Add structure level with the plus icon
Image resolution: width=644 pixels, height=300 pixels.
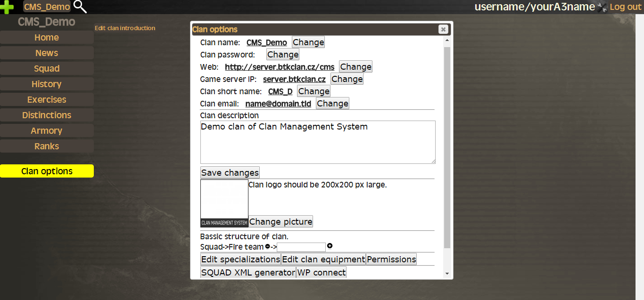(x=330, y=246)
